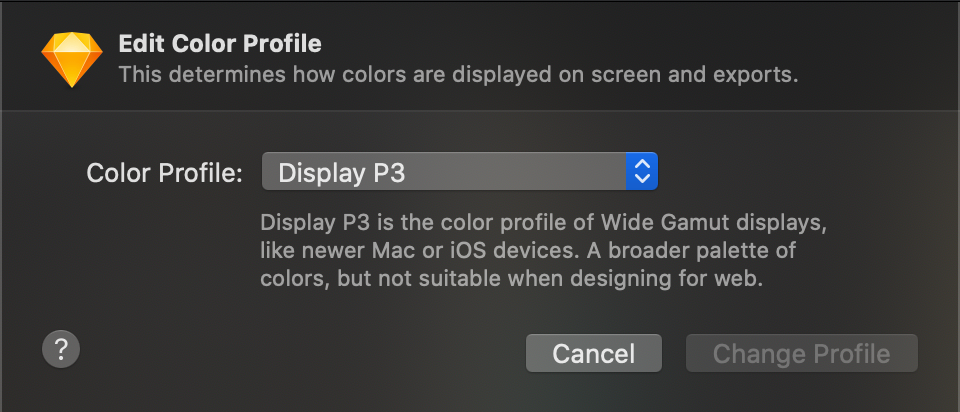Click the blue up-down chevrons on the popup
960x412 pixels.
coord(641,172)
